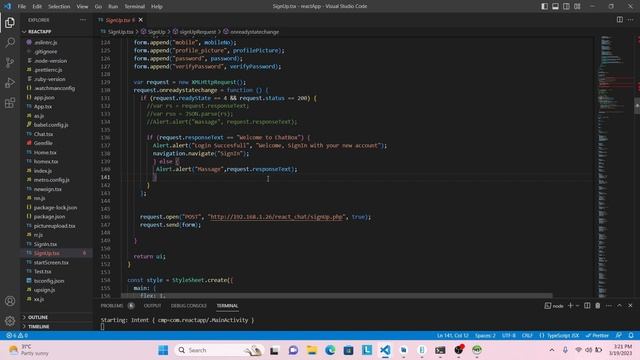Click Prettier in status bar
Viewport: 640px width, 360px height.
point(597,336)
